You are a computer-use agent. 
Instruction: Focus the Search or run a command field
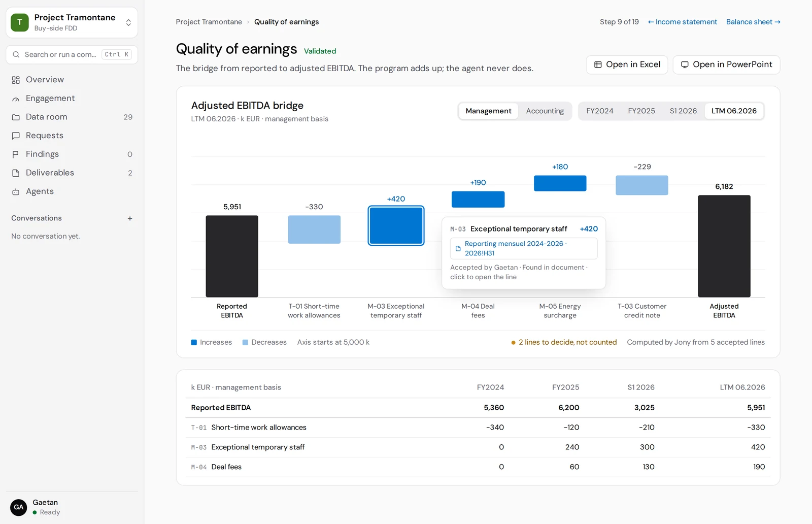(72, 54)
